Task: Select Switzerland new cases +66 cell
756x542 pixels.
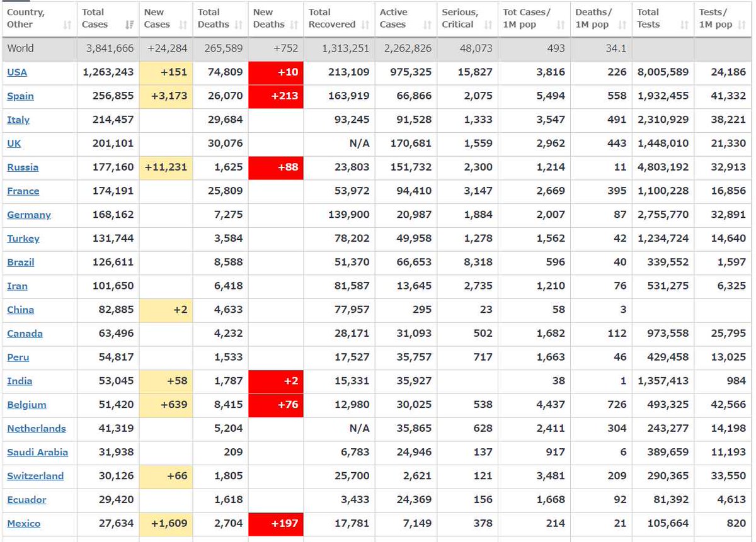Action: 166,476
